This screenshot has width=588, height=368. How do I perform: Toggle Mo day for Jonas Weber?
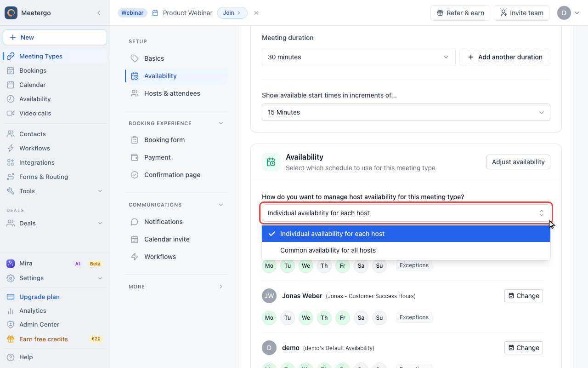[x=269, y=318]
